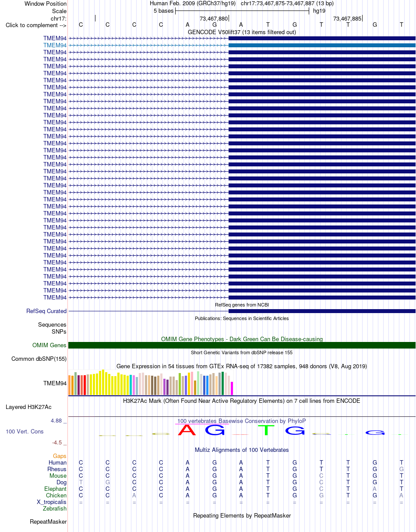Screen dimensions: 416x532
Task: Select the X_tropicalis alignment row label
Action: [x=52, y=502]
